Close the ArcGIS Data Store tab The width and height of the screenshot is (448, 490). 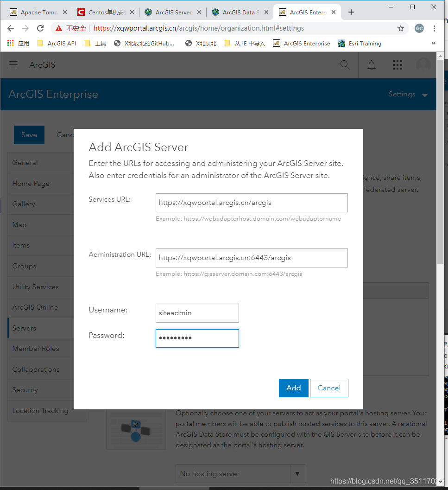click(x=266, y=12)
